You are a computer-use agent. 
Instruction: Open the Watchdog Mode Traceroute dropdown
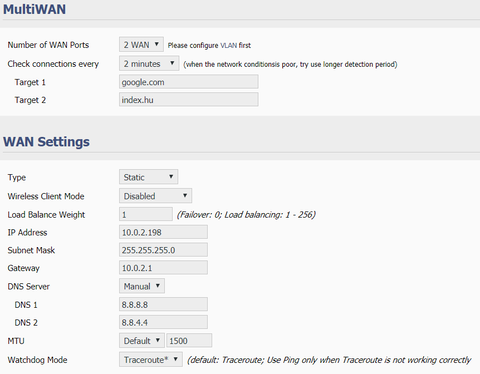point(151,359)
